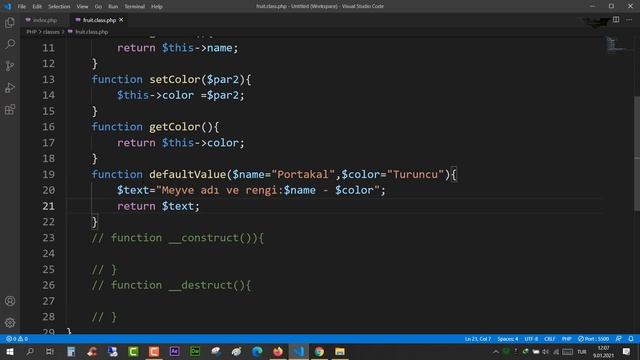640x360 pixels.
Task: Open the Explorer view in activity bar
Action: (10, 22)
